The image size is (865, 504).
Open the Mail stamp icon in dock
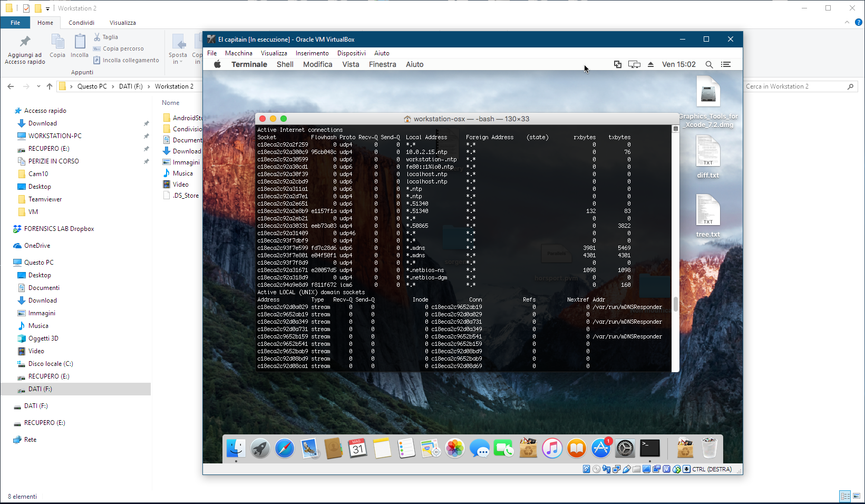309,448
